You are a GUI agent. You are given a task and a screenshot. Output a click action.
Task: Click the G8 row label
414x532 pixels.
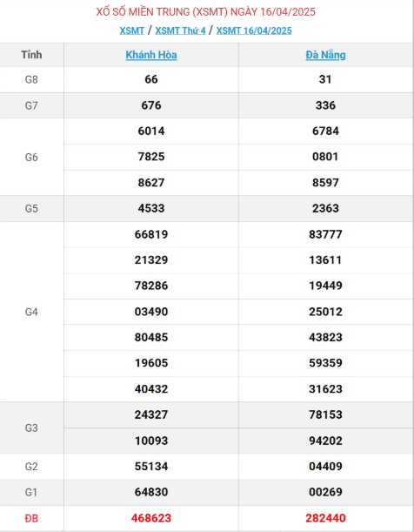[x=31, y=80]
